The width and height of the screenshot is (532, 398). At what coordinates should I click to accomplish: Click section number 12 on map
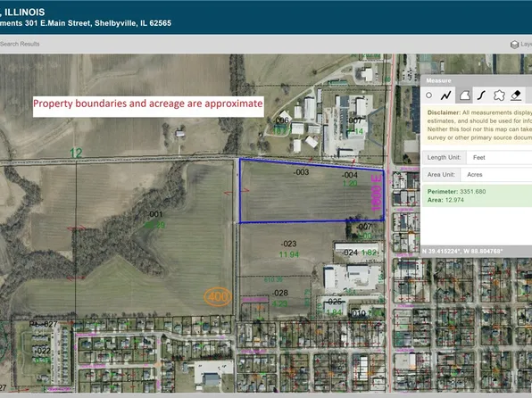pyautogui.click(x=76, y=153)
